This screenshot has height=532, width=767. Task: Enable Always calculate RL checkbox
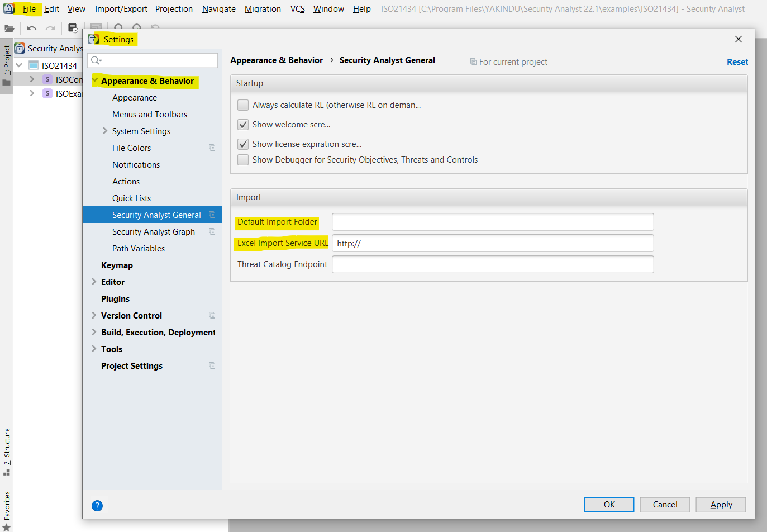[243, 105]
